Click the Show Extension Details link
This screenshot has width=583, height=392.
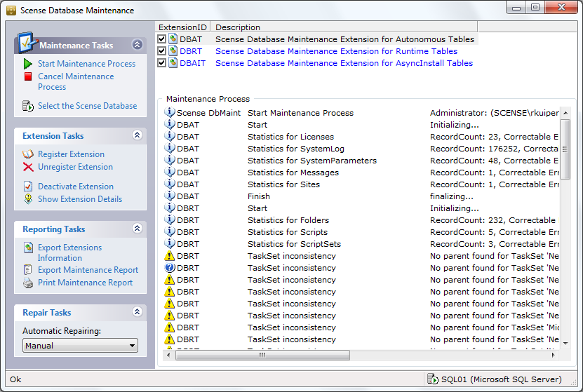point(80,199)
